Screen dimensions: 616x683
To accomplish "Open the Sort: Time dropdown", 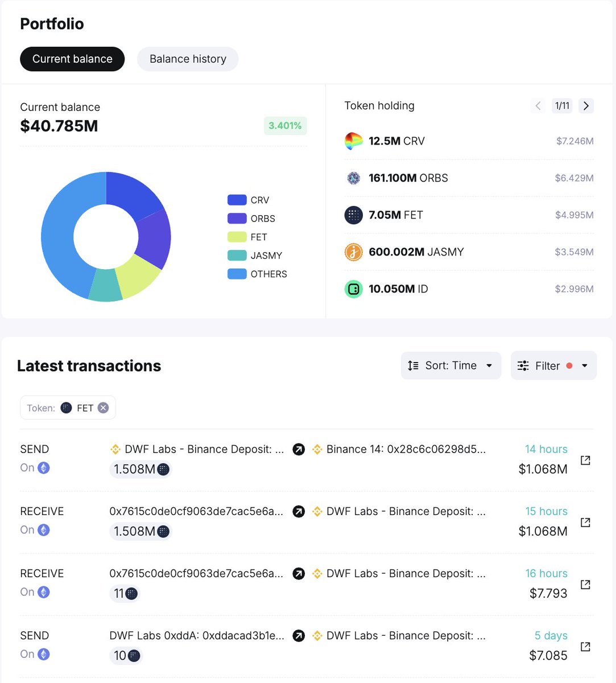I will (451, 365).
